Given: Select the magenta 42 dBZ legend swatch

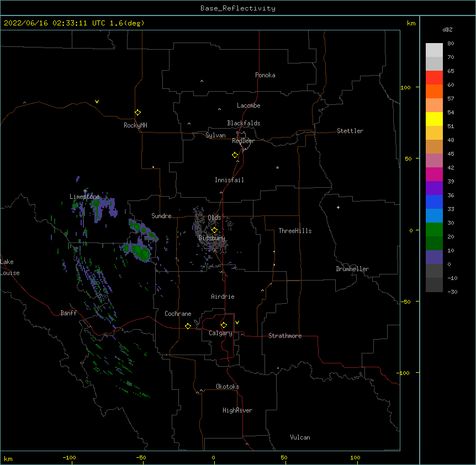Looking at the screenshot, I should pos(434,174).
